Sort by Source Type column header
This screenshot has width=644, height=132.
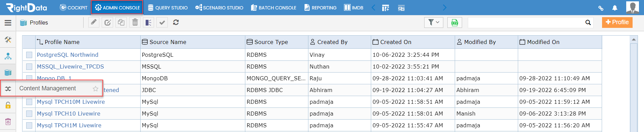[277, 42]
